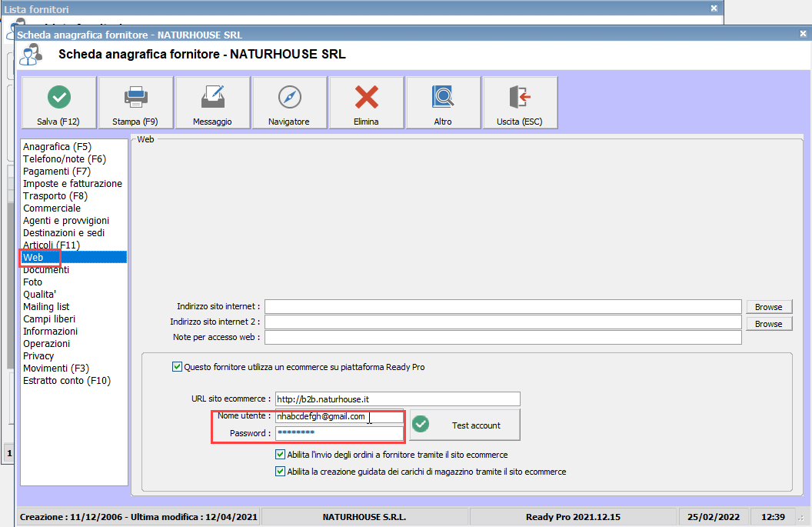This screenshot has height=527, width=812.
Task: Click the 'NATURHOUSE S.R.L.' status bar entry
Action: 364,517
